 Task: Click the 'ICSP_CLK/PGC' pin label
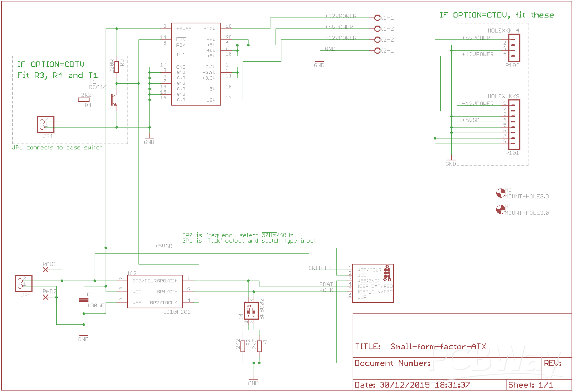[x=375, y=292]
